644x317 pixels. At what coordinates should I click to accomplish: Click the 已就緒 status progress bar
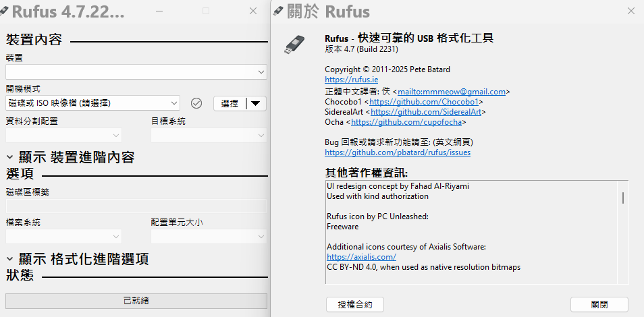(x=136, y=301)
